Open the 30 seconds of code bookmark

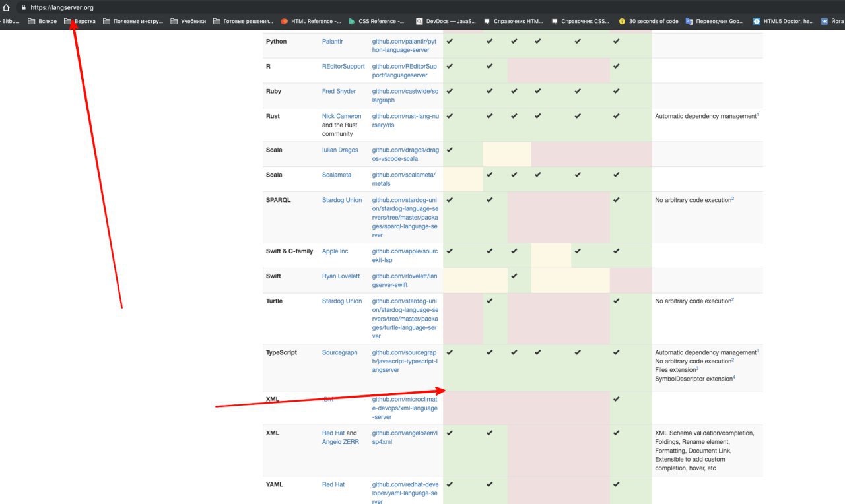click(x=648, y=21)
